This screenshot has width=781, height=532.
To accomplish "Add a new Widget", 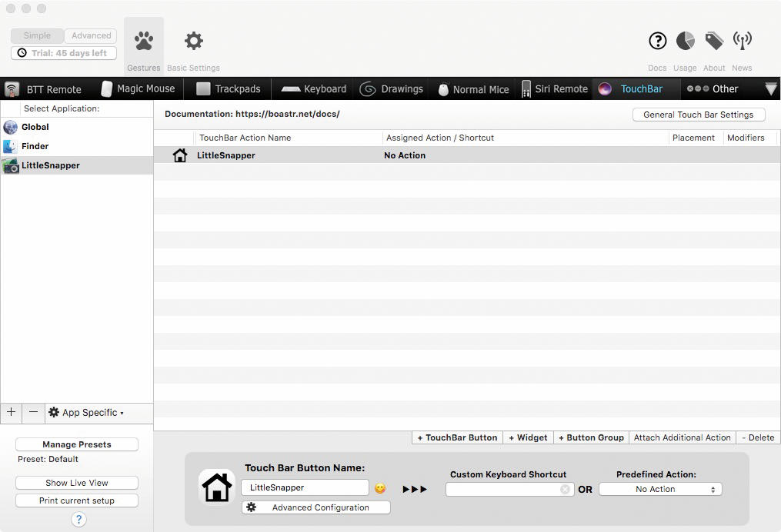I will [x=528, y=438].
